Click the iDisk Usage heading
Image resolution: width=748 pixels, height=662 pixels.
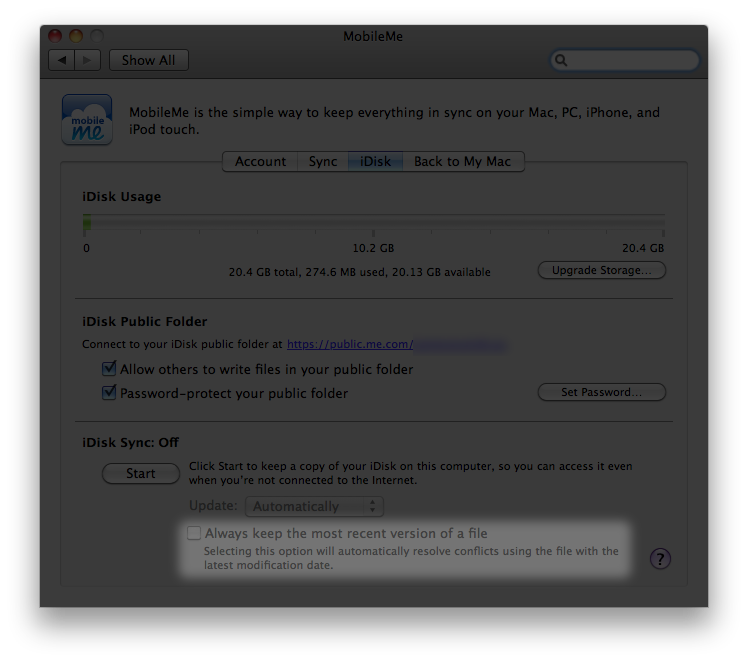122,197
